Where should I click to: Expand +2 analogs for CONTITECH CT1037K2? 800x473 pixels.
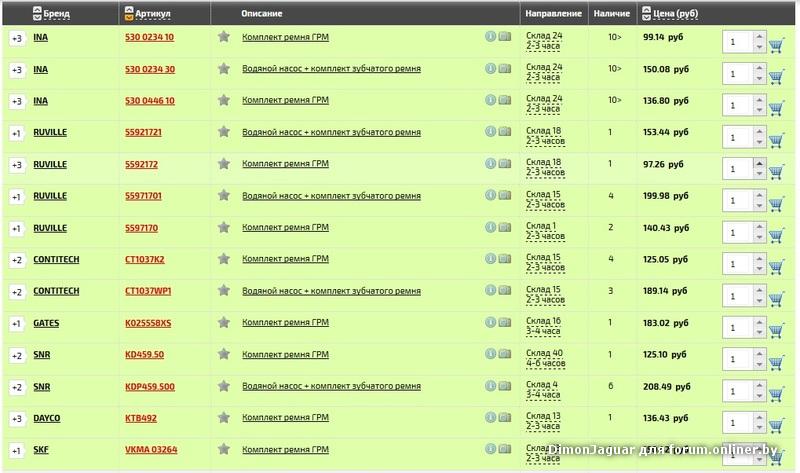pos(17,260)
